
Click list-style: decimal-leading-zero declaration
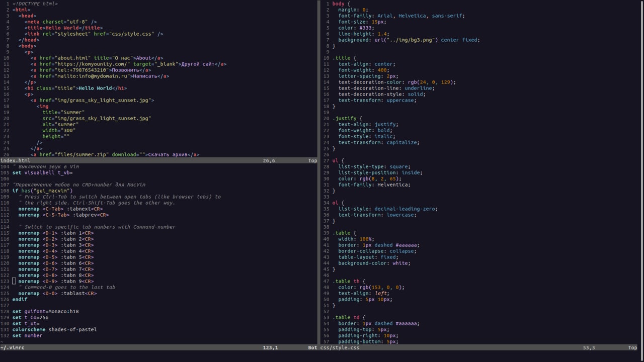[x=388, y=209]
